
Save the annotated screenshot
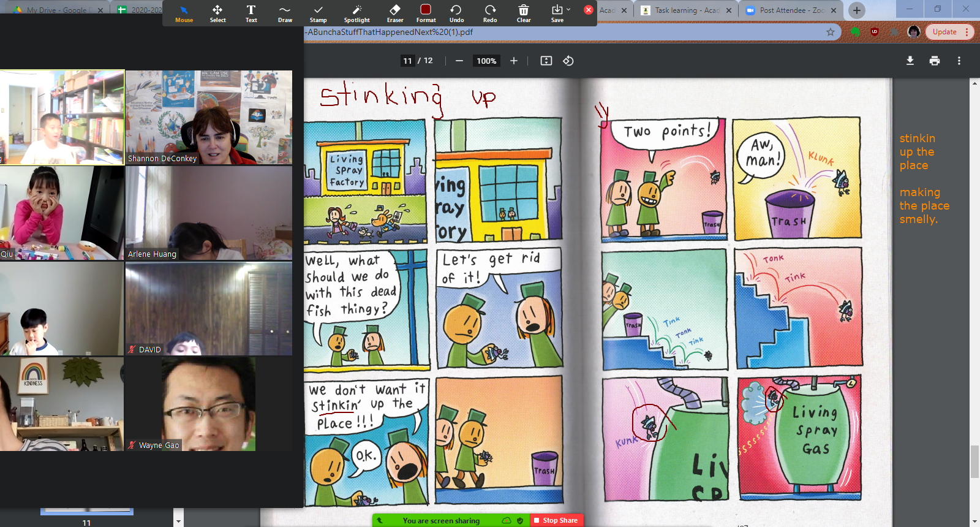click(x=557, y=13)
